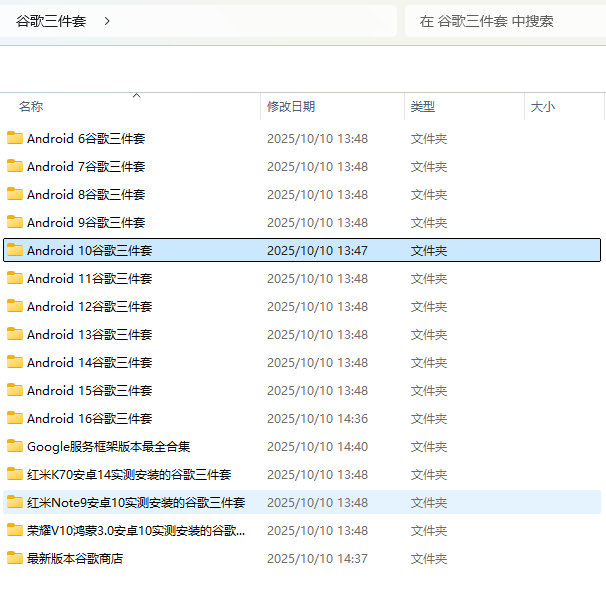Select the 最新版本谷歌商店 name text
This screenshot has height=604, width=606.
(75, 559)
